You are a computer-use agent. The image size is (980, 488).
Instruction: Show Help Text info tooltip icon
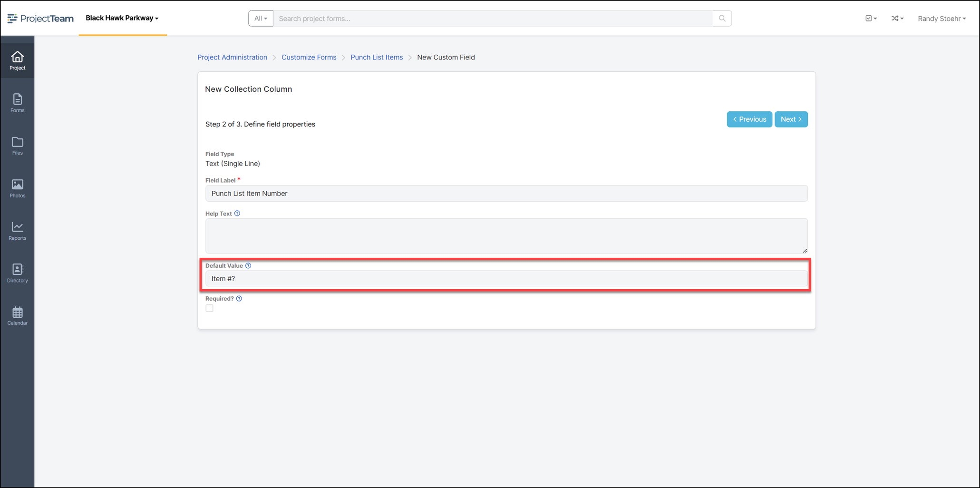pyautogui.click(x=237, y=214)
